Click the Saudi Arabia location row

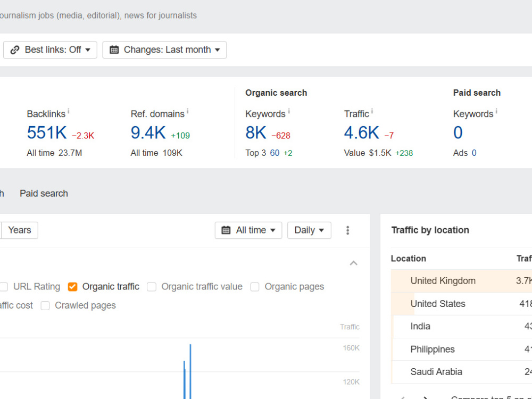pos(461,372)
